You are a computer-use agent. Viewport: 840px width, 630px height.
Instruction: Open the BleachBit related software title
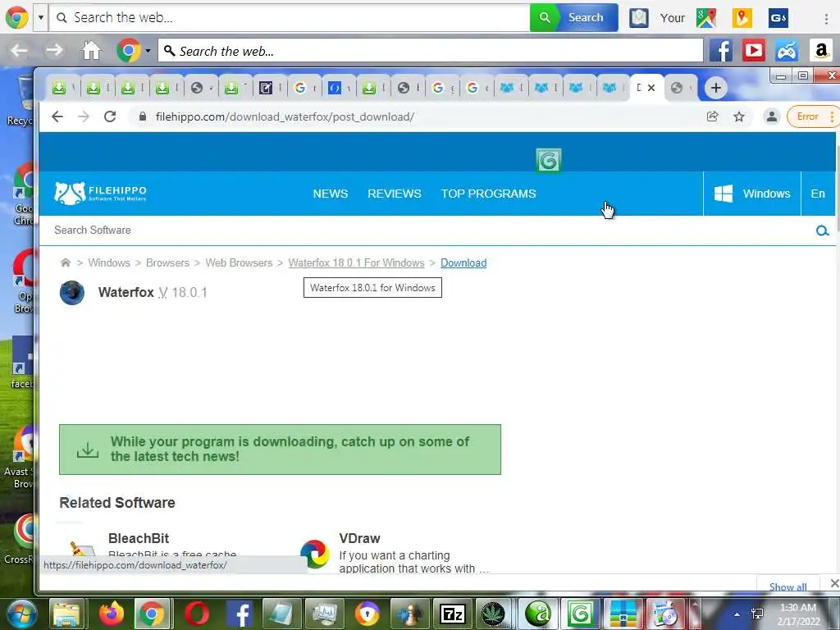139,538
